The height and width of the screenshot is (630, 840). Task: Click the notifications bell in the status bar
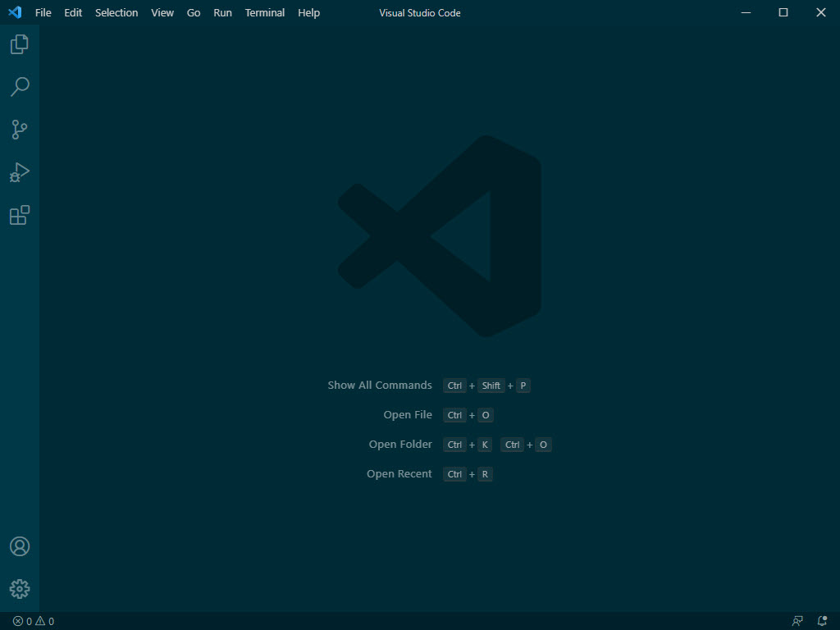click(822, 621)
